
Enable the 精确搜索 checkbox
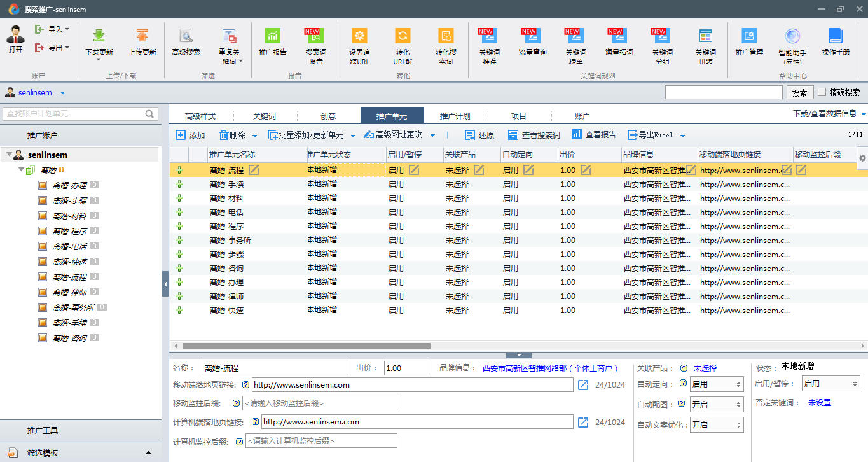[822, 92]
